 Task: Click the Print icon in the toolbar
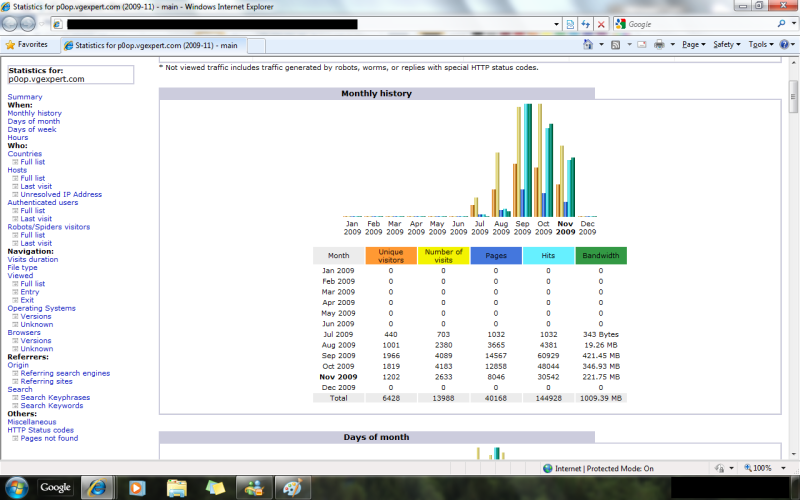click(x=660, y=45)
